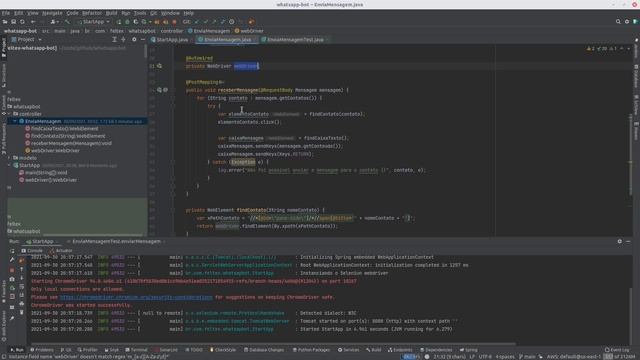Image resolution: width=640 pixels, height=360 pixels.
Task: Click the red Stop icon in Run panel
Action: coord(12,270)
